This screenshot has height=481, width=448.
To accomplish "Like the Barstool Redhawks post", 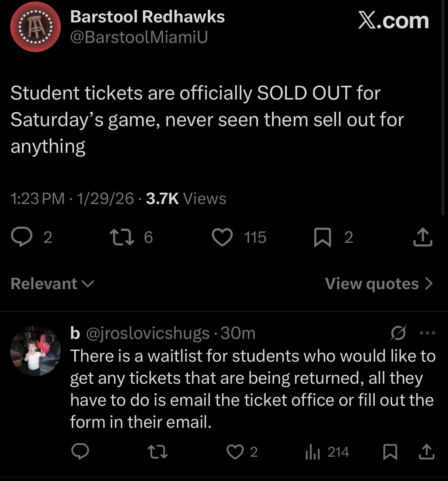I will (222, 237).
